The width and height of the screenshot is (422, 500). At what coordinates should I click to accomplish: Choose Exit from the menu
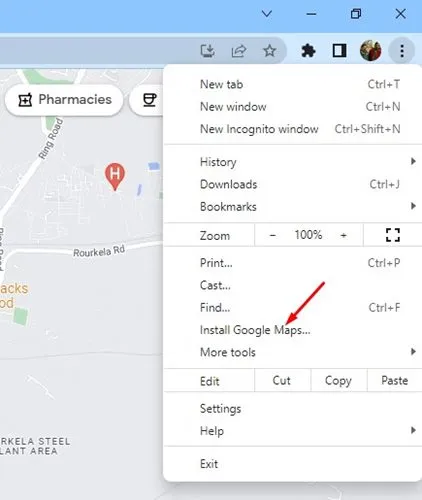click(x=293, y=464)
